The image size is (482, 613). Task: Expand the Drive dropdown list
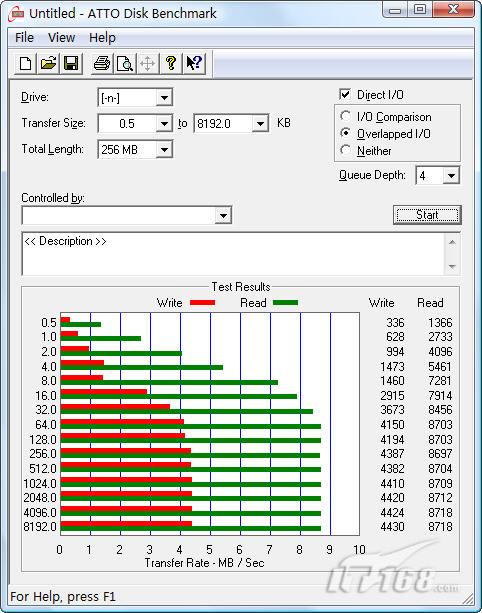(x=164, y=97)
